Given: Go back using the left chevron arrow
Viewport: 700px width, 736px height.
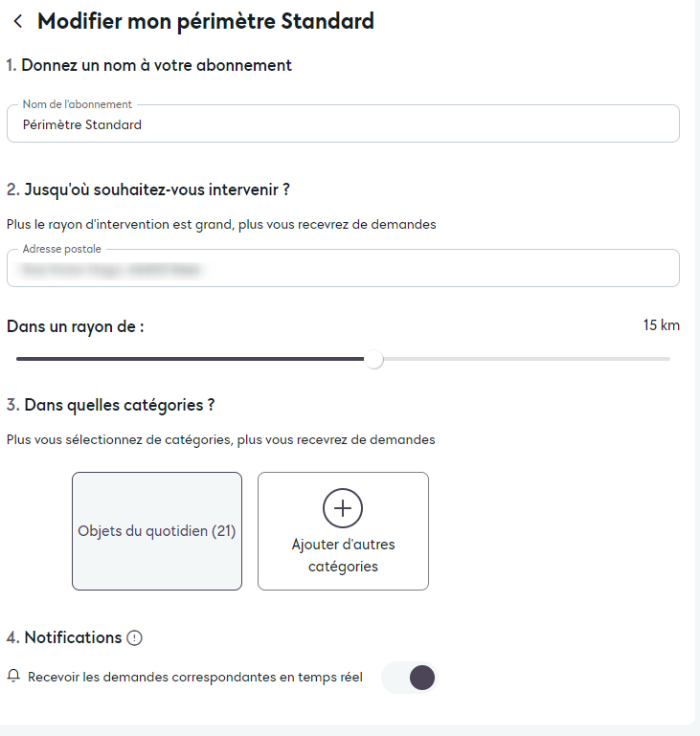Looking at the screenshot, I should click(x=18, y=21).
